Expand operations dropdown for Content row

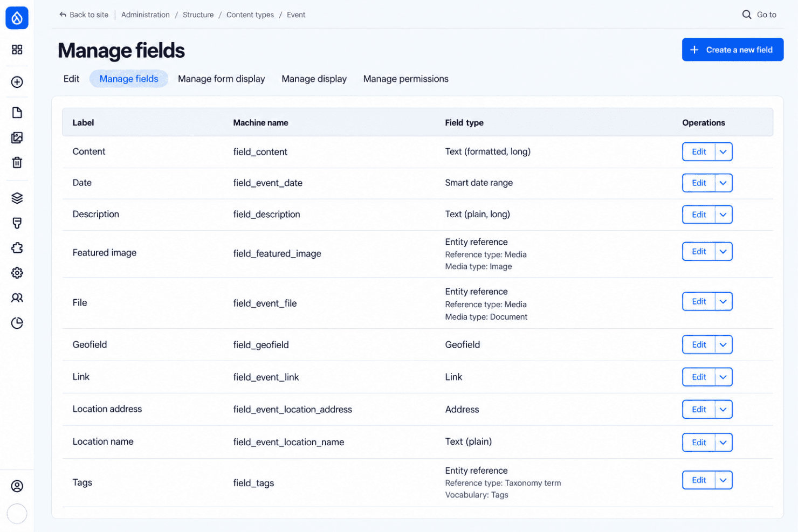pyautogui.click(x=724, y=152)
